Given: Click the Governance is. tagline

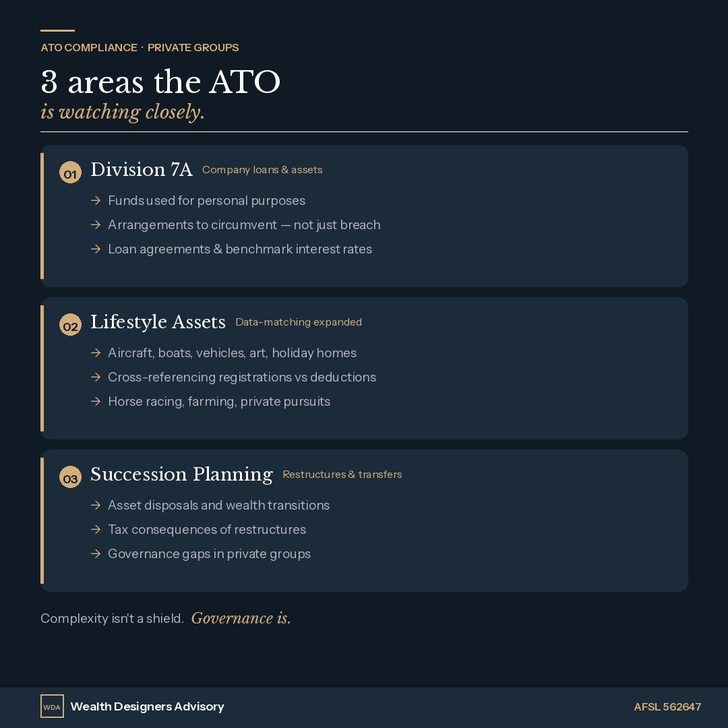Looking at the screenshot, I should coord(241,618).
